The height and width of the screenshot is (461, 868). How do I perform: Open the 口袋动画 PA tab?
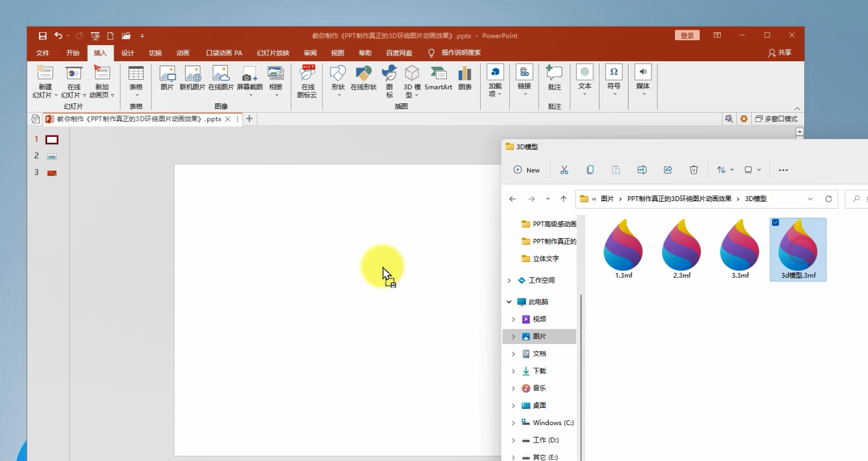pyautogui.click(x=224, y=53)
